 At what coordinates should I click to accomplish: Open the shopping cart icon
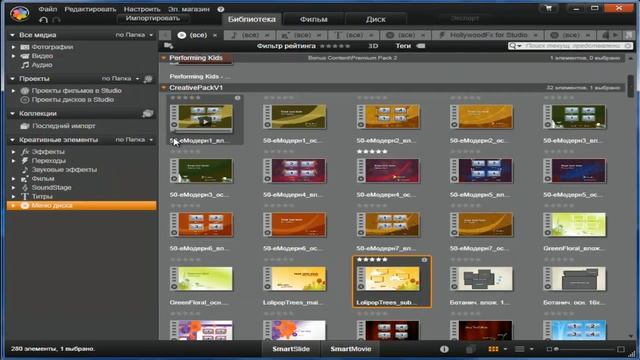click(x=548, y=8)
